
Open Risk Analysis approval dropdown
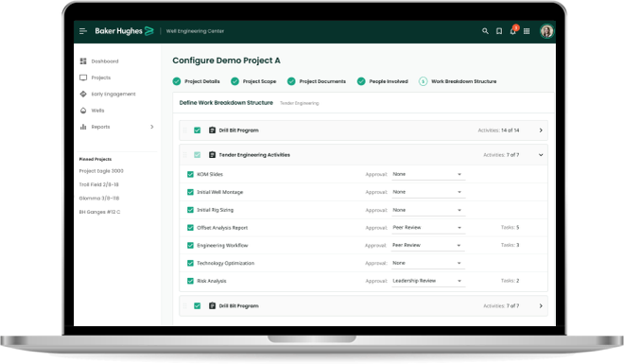click(428, 281)
